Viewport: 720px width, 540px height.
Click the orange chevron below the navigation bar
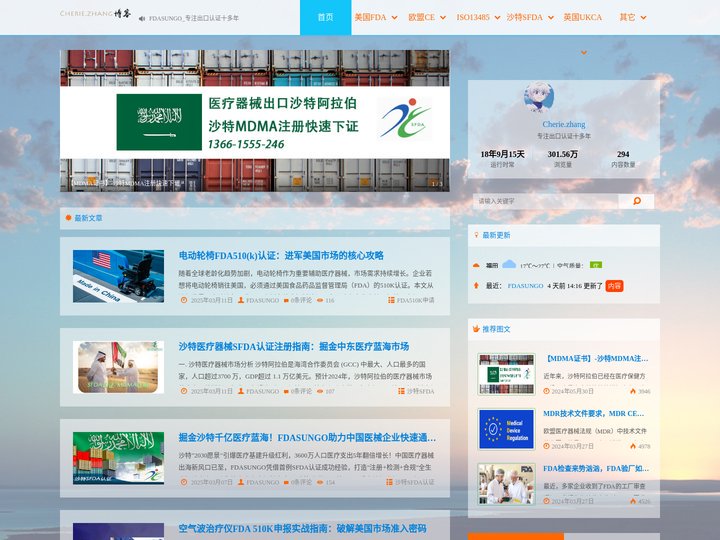(584, 53)
